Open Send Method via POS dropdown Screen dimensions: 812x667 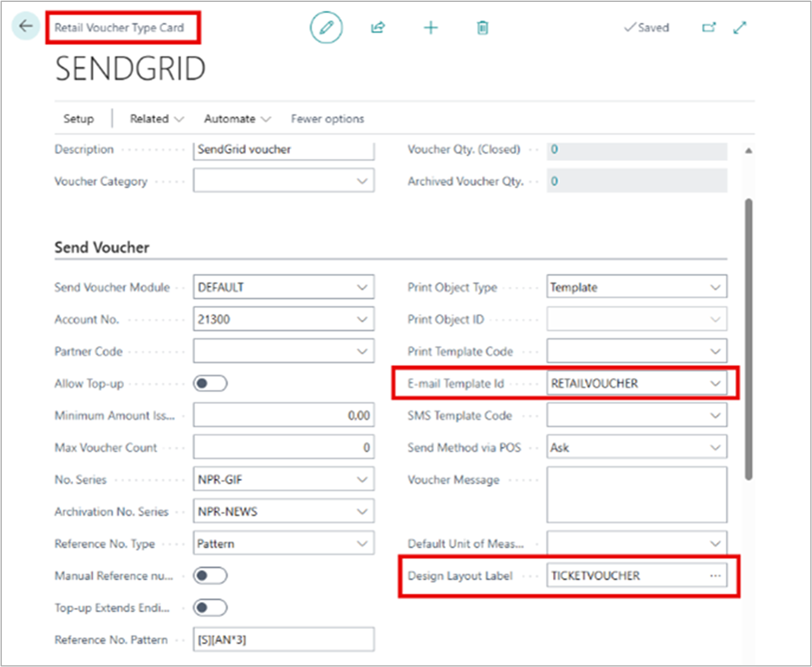pos(715,447)
